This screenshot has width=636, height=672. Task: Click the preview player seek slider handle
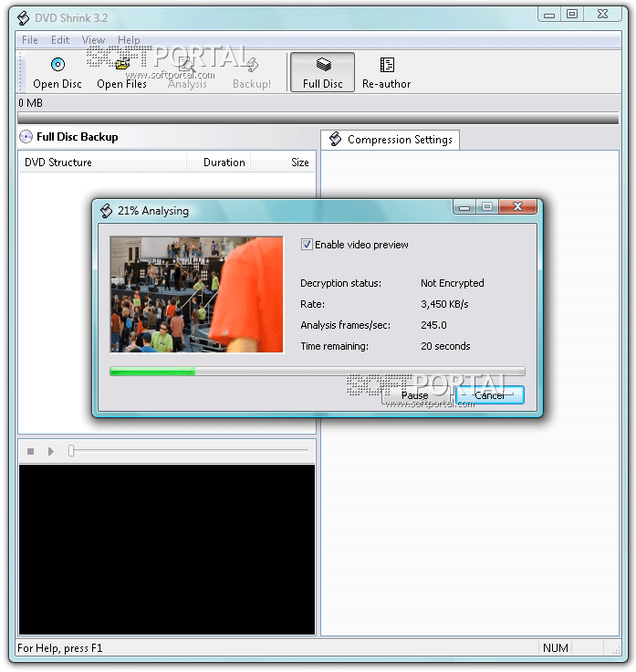[71, 451]
